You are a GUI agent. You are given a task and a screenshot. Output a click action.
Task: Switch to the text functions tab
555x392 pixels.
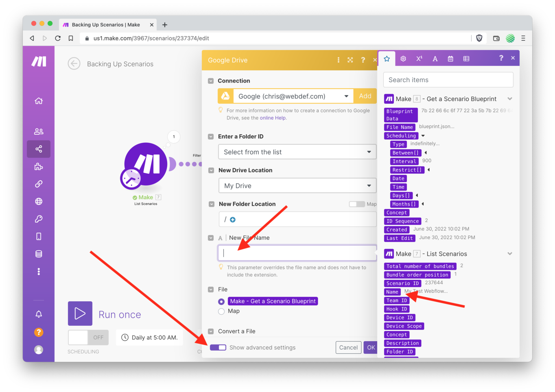click(x=435, y=59)
